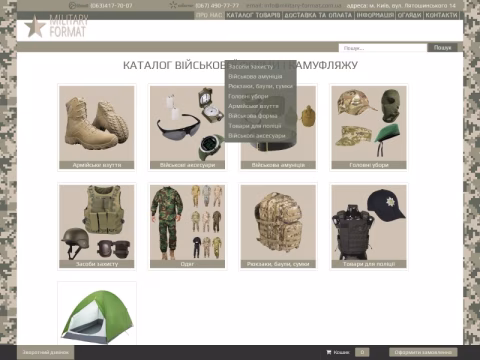The width and height of the screenshot is (480, 360).
Task: Focus the Пошук search field
Action: (383, 48)
